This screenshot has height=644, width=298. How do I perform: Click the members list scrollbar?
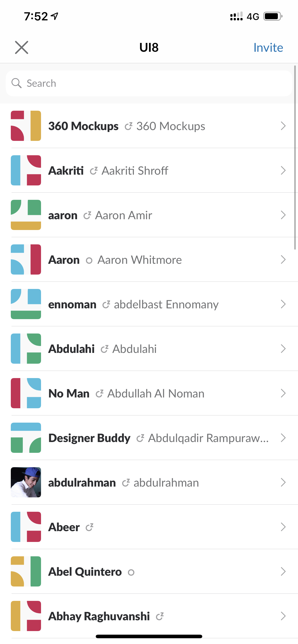pos(295,157)
